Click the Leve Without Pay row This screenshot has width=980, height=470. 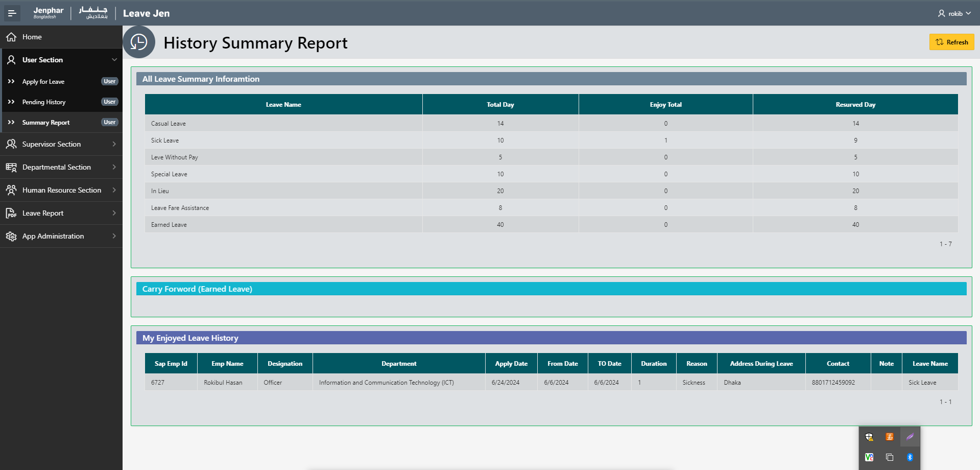click(x=552, y=157)
